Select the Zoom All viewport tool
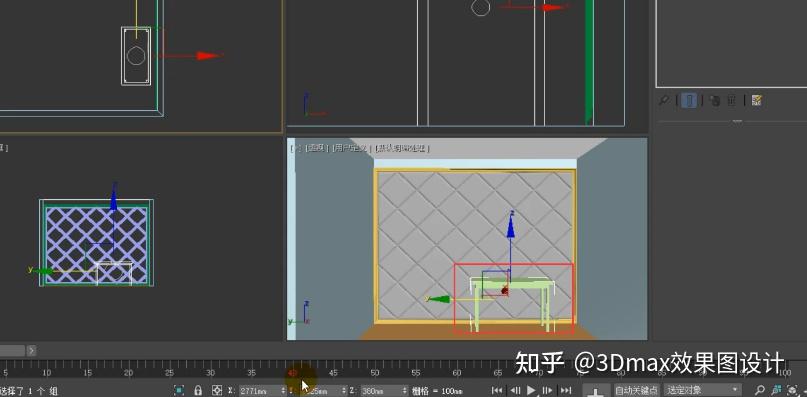The width and height of the screenshot is (807, 397). [777, 391]
